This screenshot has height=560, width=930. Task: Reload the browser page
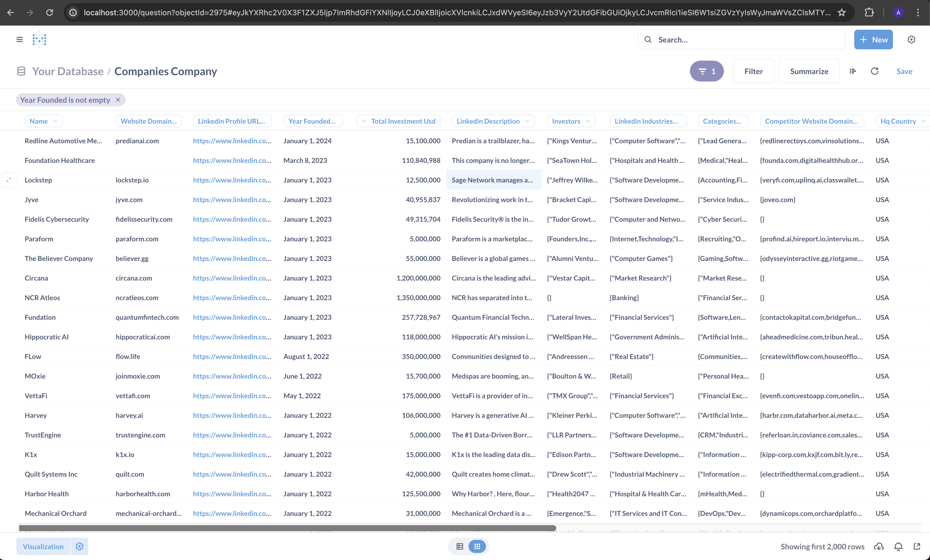49,13
